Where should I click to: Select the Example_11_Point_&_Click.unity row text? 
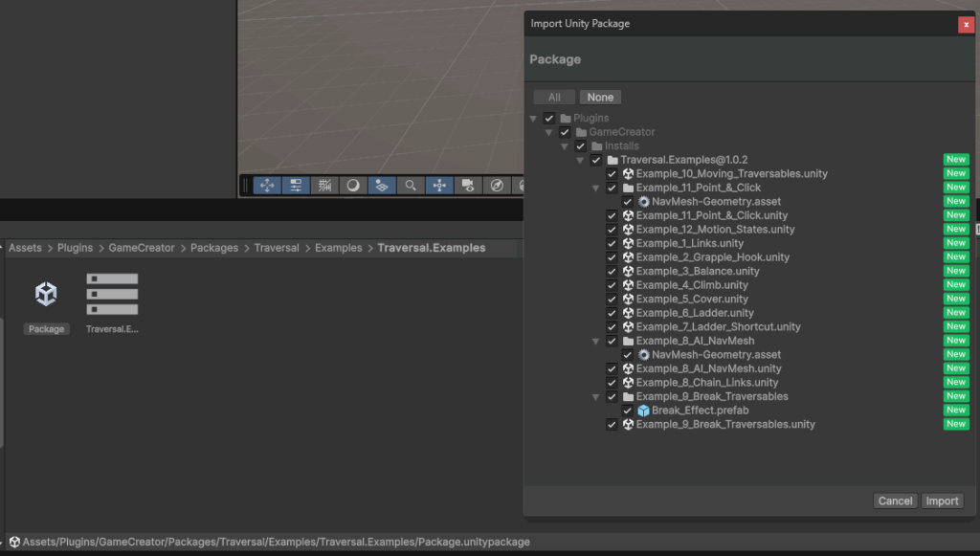tap(712, 215)
